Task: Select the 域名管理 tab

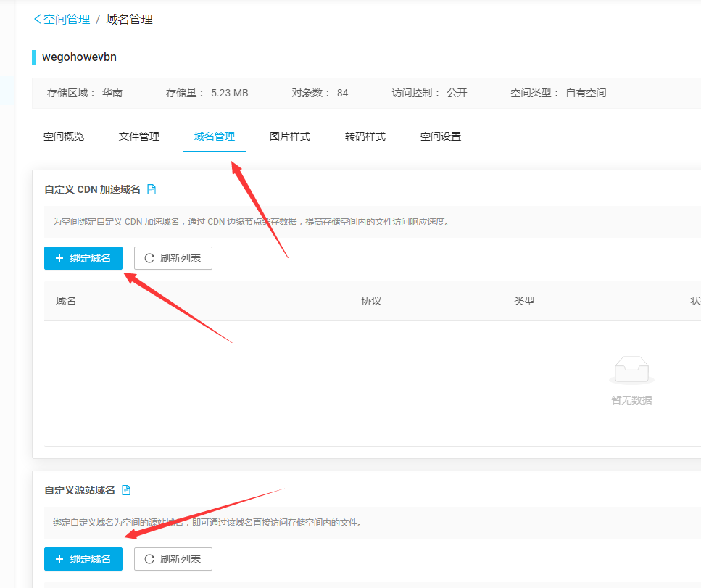Action: 215,136
